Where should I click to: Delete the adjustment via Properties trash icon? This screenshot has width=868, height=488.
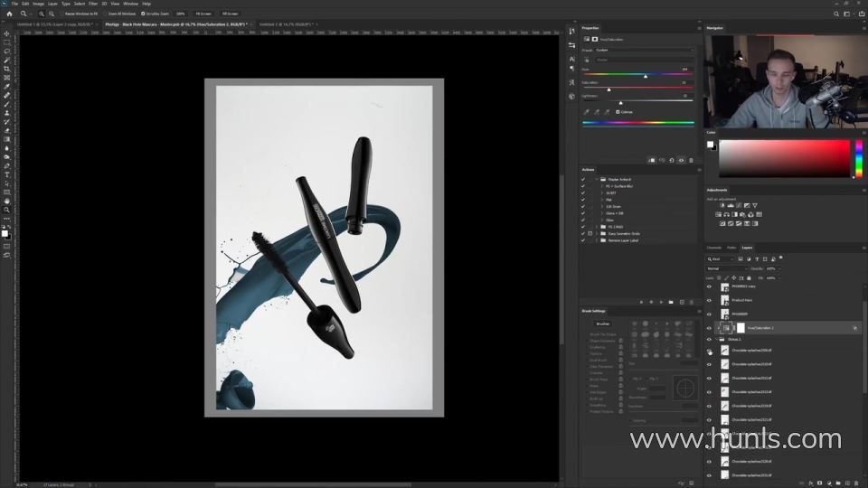(x=692, y=160)
